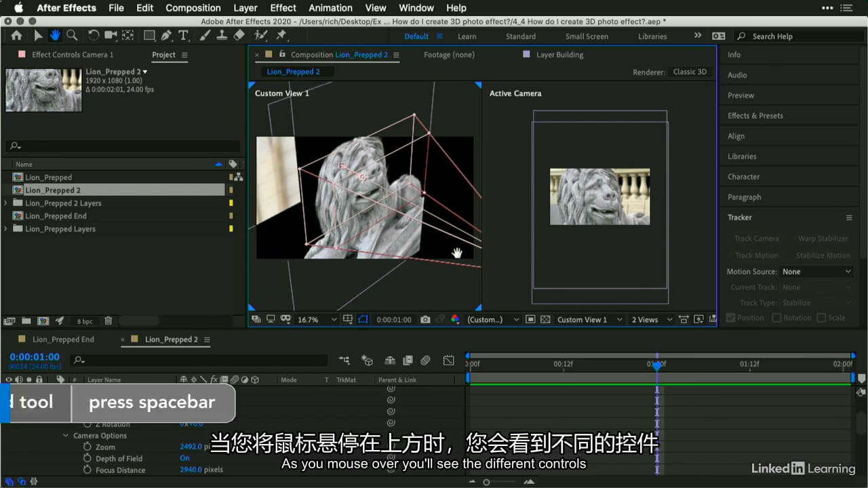868x488 pixels.
Task: Select the Hand tool
Action: pyautogui.click(x=54, y=36)
